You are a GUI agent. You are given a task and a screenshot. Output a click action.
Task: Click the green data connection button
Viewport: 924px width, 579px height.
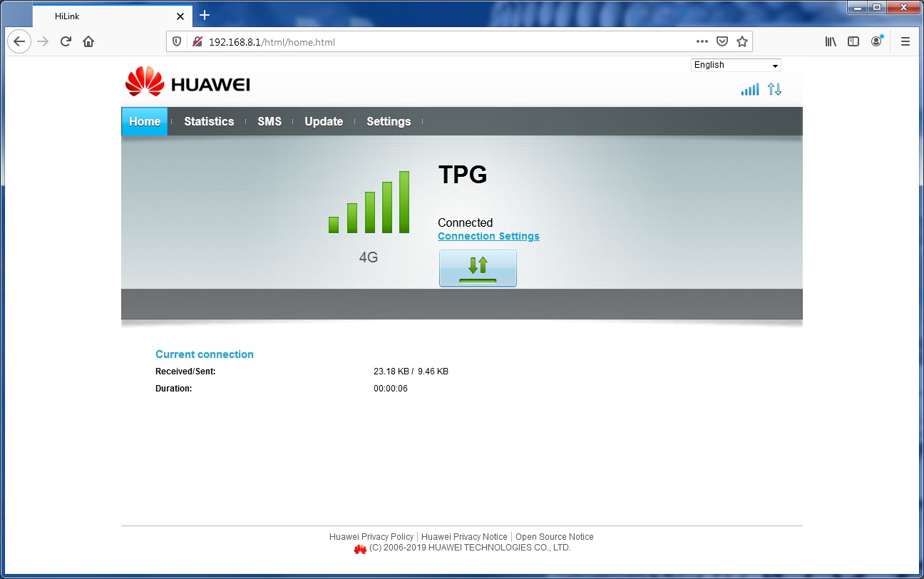pos(478,268)
